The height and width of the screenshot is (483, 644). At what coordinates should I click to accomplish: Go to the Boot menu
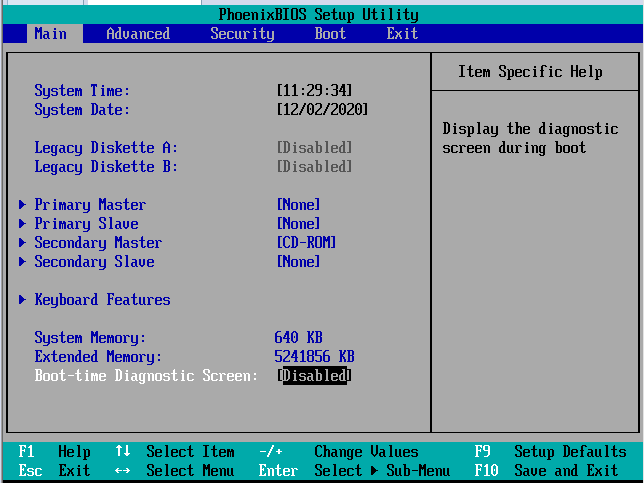[x=330, y=34]
